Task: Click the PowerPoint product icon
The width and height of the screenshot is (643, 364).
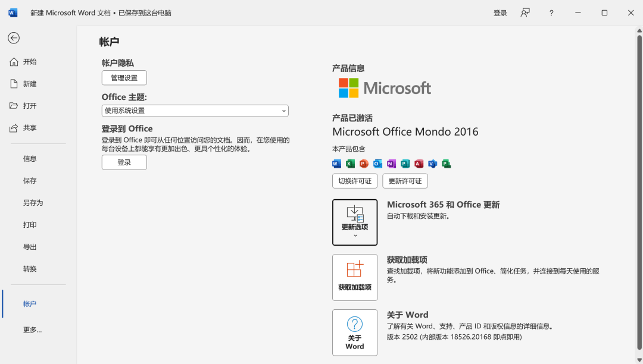Action: pos(364,164)
